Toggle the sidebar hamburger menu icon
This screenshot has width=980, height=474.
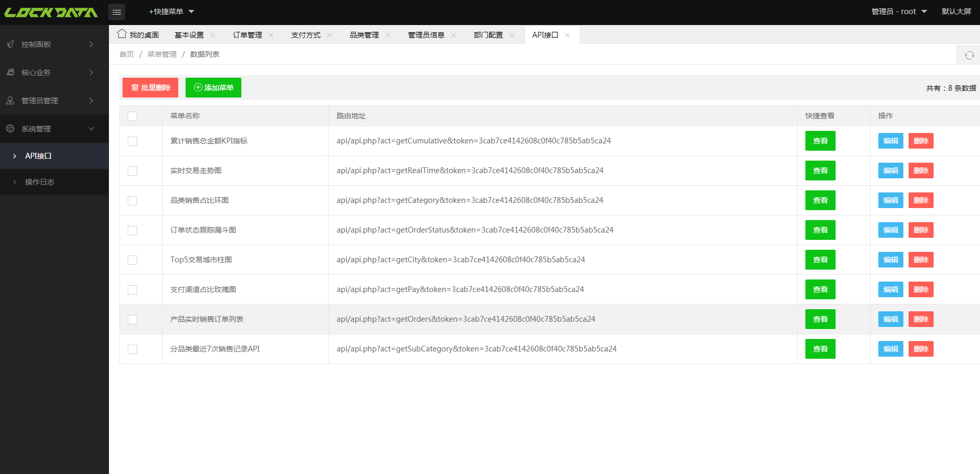point(117,12)
